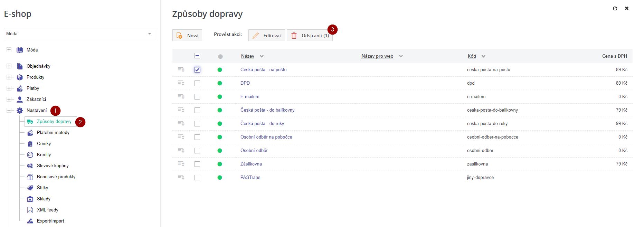Click the Nová button
The width and height of the screenshot is (644, 227).
click(x=187, y=36)
